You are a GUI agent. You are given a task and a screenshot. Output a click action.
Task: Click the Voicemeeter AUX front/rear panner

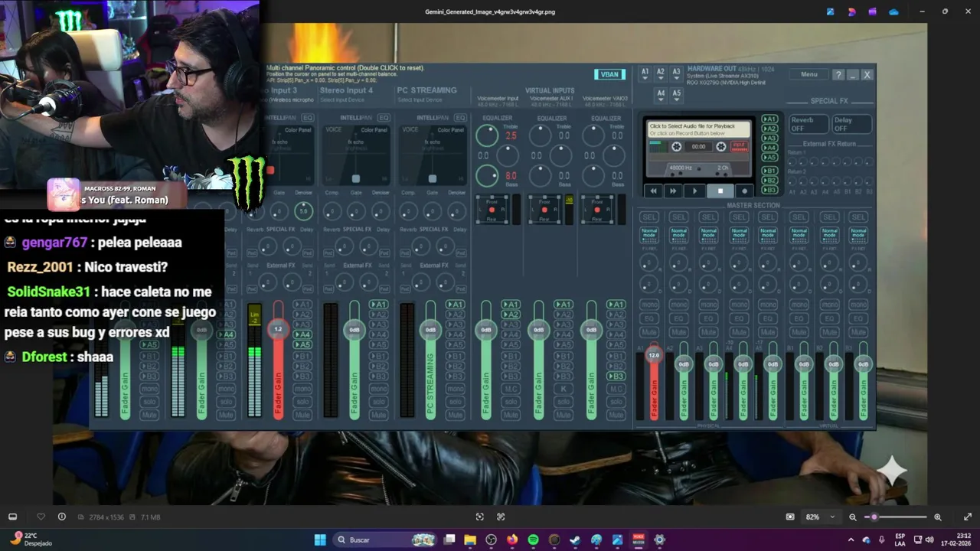tap(544, 210)
